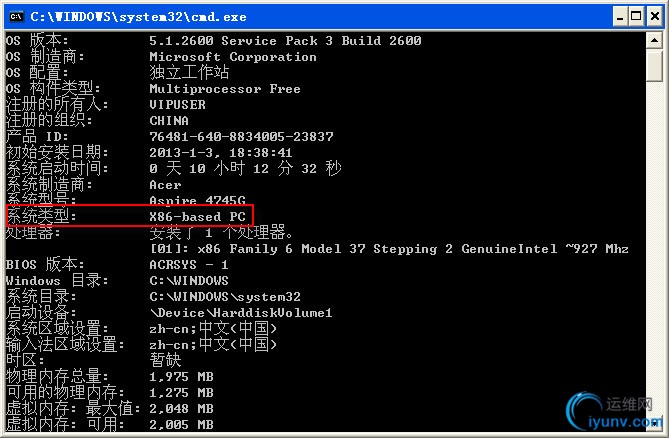Click the 1,975 MB physical memory value
This screenshot has width=669, height=438.
tap(181, 377)
